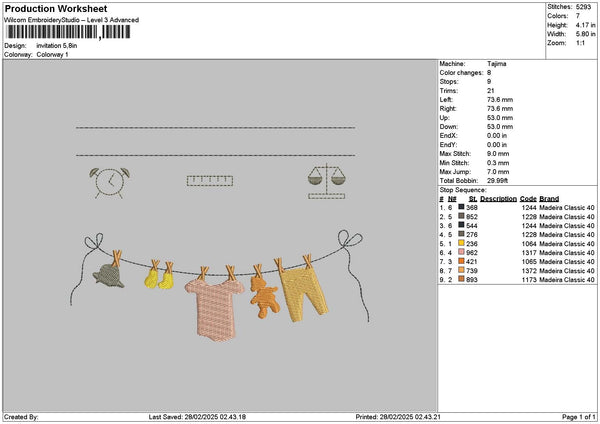Click thread code '1064' in the list
Image resolution: width=600 pixels, height=424 pixels.
529,244
